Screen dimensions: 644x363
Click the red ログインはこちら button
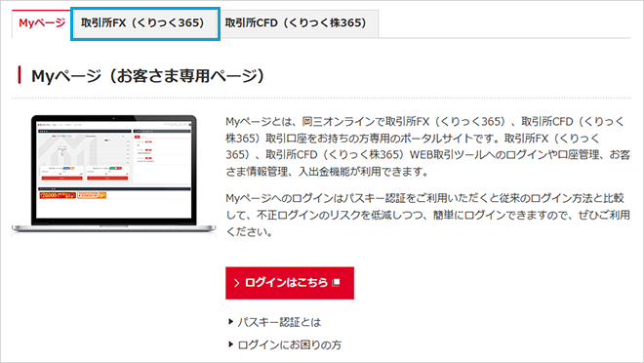click(x=290, y=283)
